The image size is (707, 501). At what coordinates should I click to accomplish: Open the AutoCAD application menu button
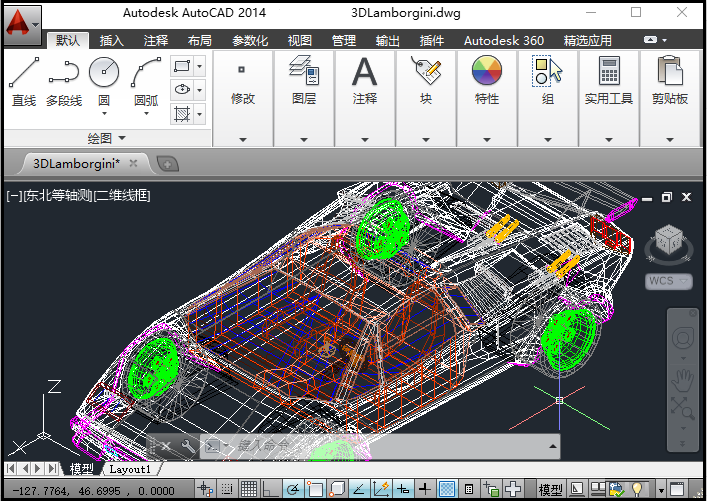pyautogui.click(x=22, y=25)
